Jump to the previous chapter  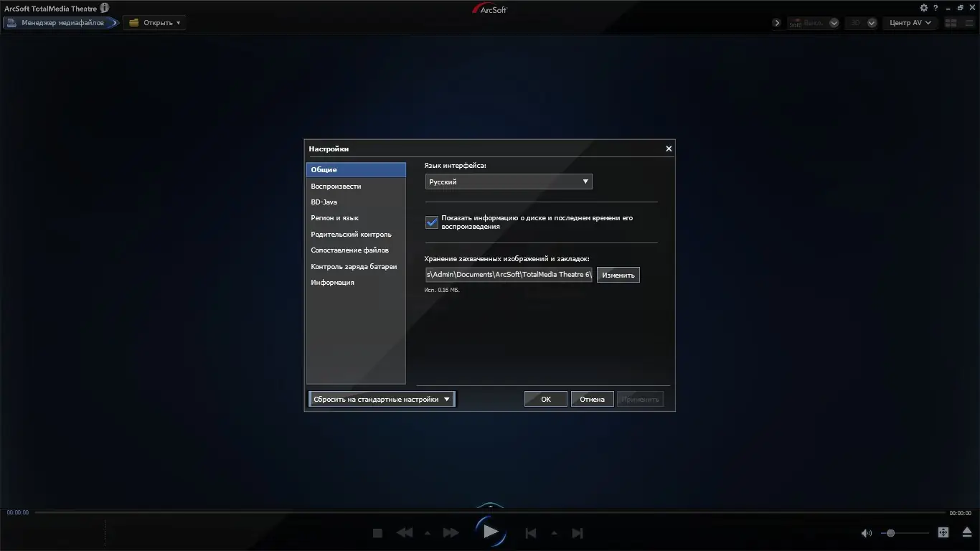click(531, 533)
